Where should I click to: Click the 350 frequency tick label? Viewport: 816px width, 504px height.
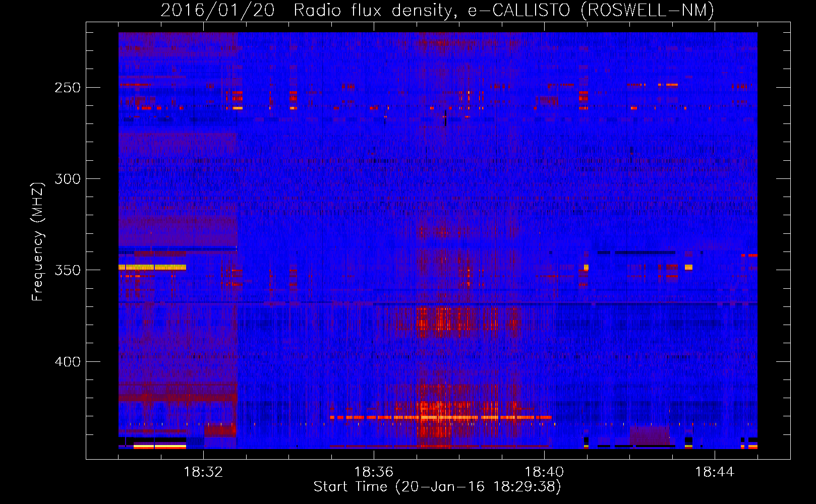68,270
